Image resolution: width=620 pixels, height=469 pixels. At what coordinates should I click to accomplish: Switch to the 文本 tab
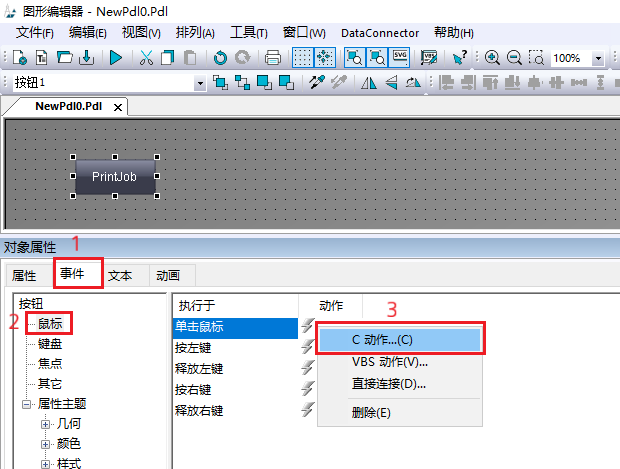point(120,276)
